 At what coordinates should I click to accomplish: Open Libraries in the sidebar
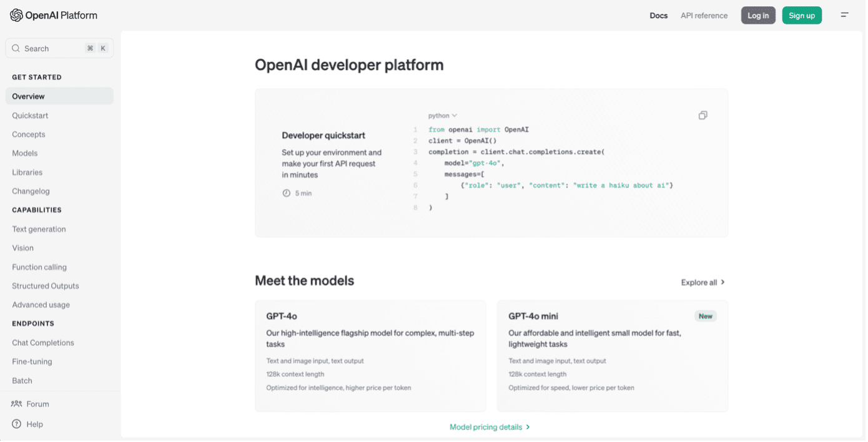tap(27, 172)
